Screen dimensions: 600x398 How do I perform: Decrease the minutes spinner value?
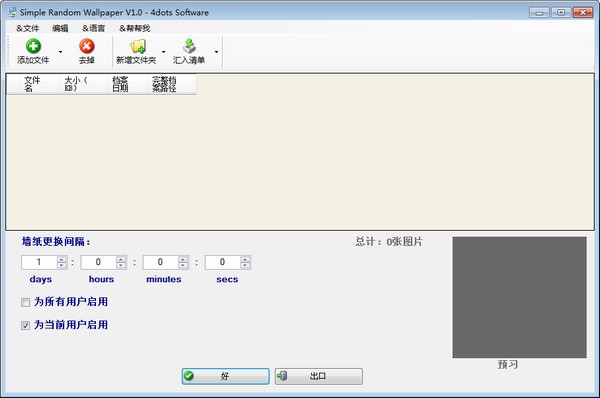pyautogui.click(x=183, y=266)
